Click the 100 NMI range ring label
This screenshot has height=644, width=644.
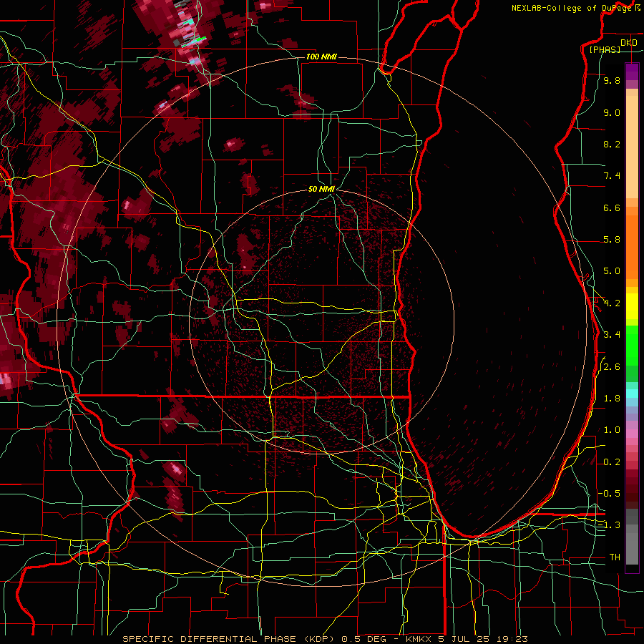coord(321,57)
